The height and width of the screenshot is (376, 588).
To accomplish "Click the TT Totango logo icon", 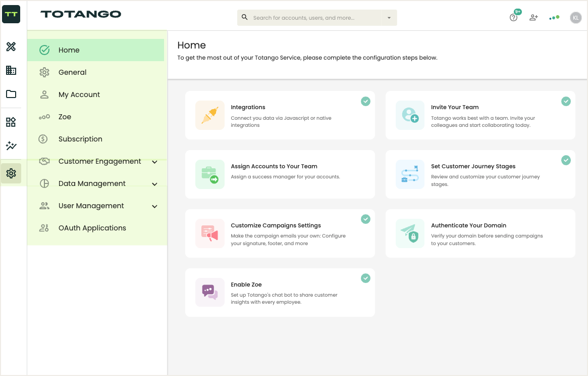I will [11, 14].
